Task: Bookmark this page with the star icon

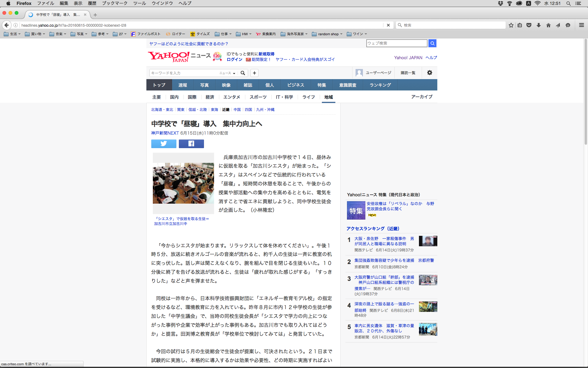Action: pyautogui.click(x=511, y=25)
